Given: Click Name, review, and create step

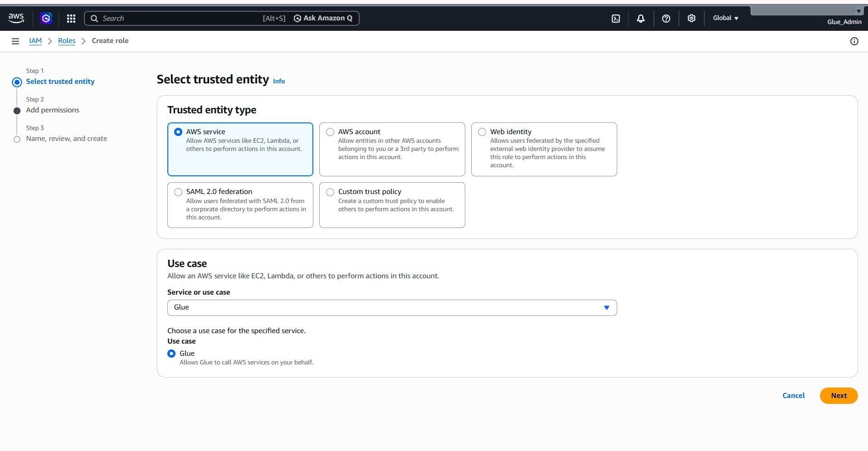Looking at the screenshot, I should pos(67,139).
